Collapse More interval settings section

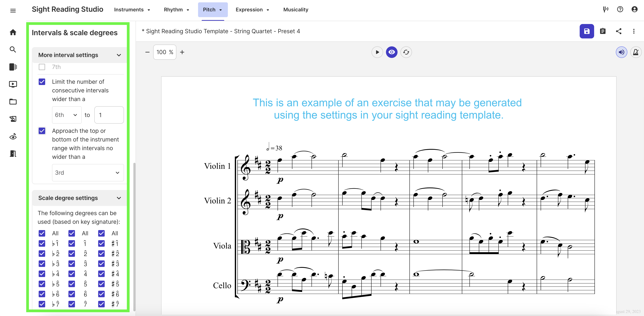pyautogui.click(x=80, y=55)
